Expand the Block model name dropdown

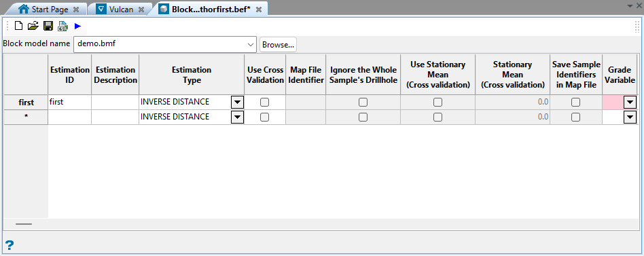251,45
